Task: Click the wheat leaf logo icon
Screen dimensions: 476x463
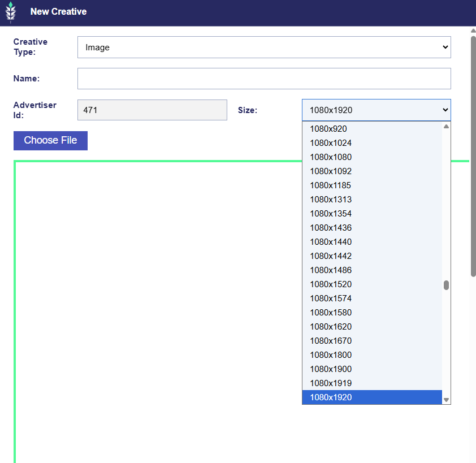Action: pyautogui.click(x=11, y=12)
